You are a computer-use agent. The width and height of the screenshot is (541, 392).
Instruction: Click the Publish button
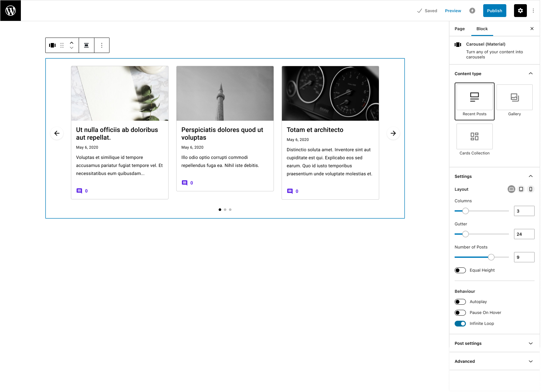click(494, 11)
